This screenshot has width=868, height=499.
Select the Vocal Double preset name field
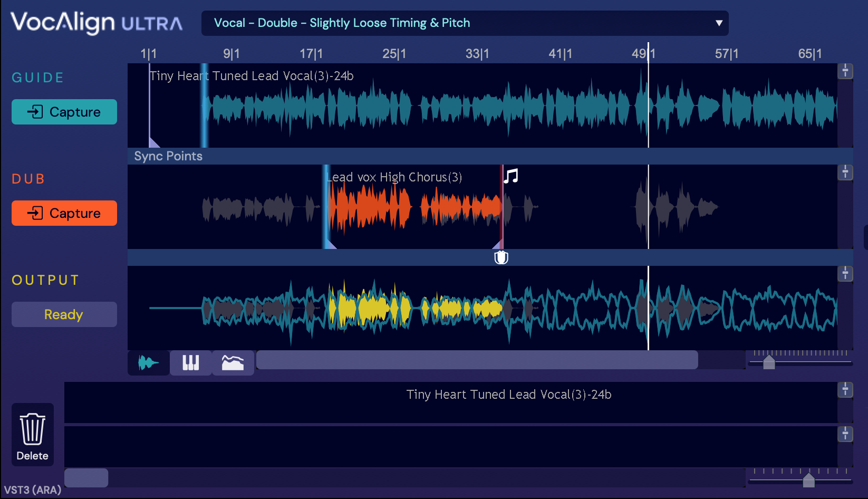(x=342, y=23)
